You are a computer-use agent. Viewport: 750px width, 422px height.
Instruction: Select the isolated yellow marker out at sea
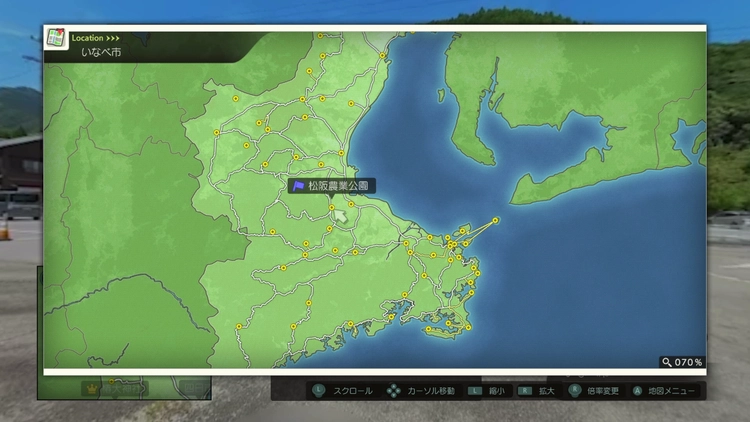[x=495, y=220]
